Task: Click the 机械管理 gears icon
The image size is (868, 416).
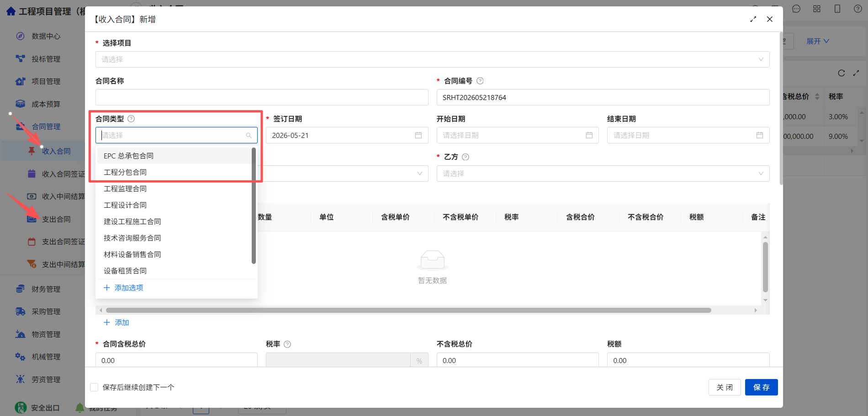Action: (20, 357)
